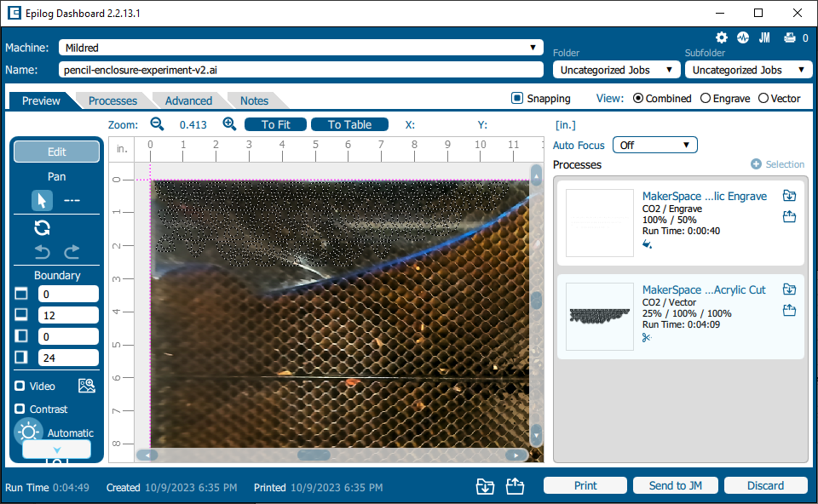Click the zoom out magnifier icon

[x=157, y=124]
